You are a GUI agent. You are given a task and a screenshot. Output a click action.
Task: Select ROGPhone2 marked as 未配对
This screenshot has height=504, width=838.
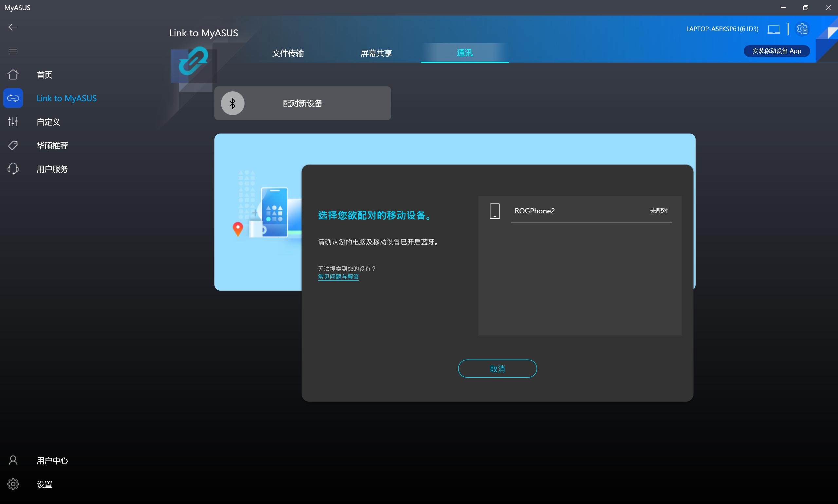[591, 210]
